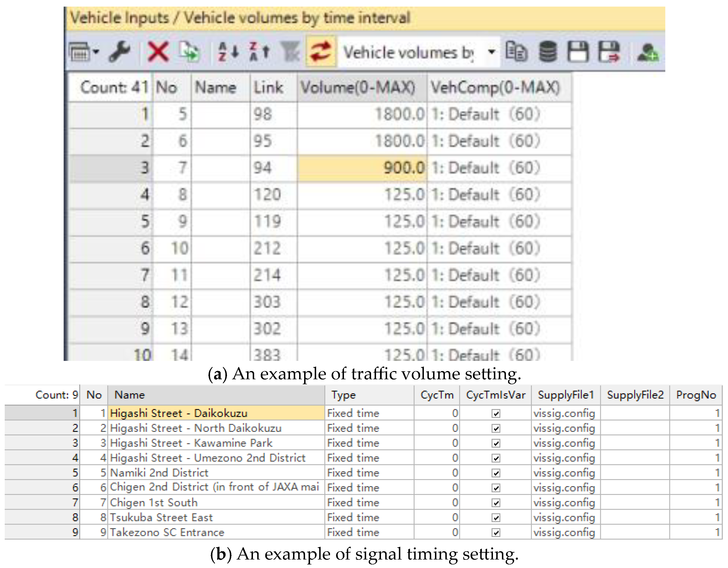Click the VehComp(0-MAX) column header

499,88
